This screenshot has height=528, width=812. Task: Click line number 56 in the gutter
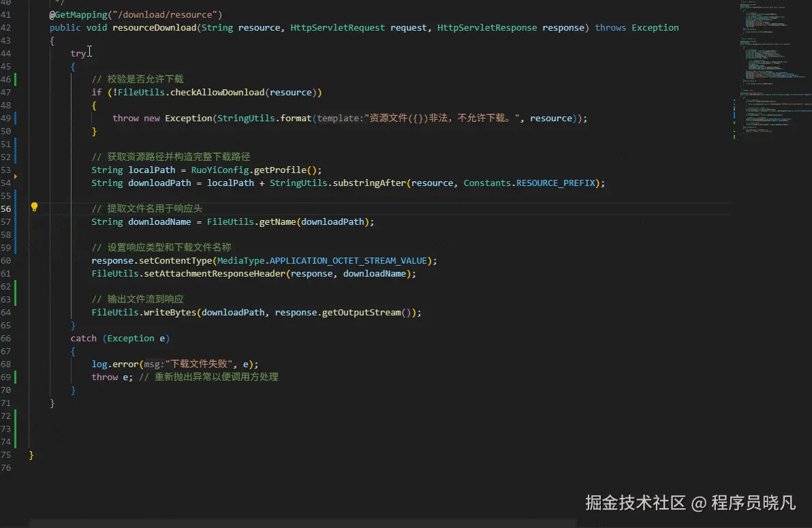(6, 209)
